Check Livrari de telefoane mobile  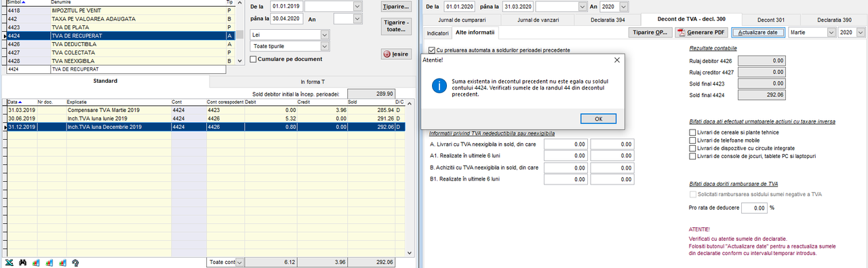692,140
